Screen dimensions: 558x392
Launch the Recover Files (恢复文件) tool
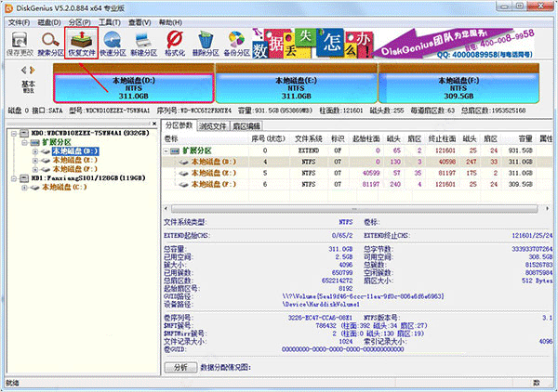82,44
